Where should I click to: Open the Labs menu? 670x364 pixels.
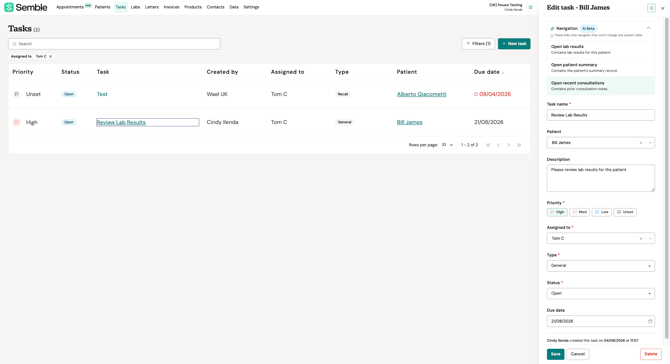pos(135,7)
